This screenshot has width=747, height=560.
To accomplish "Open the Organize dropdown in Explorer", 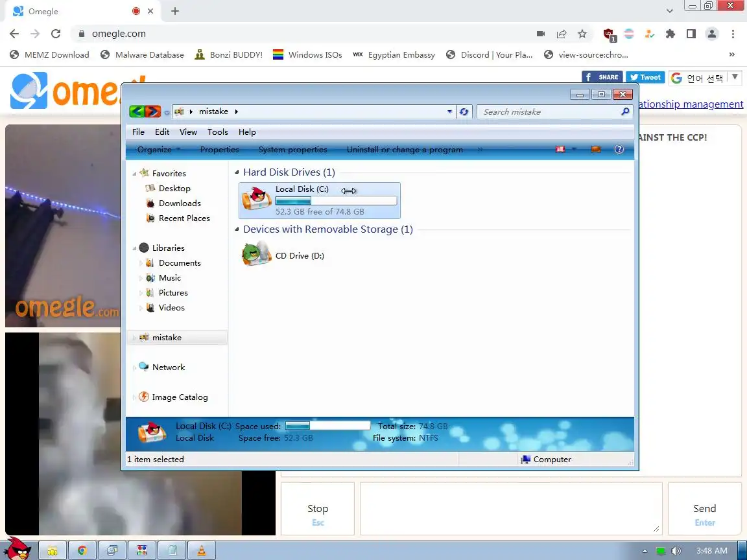I will (x=158, y=150).
